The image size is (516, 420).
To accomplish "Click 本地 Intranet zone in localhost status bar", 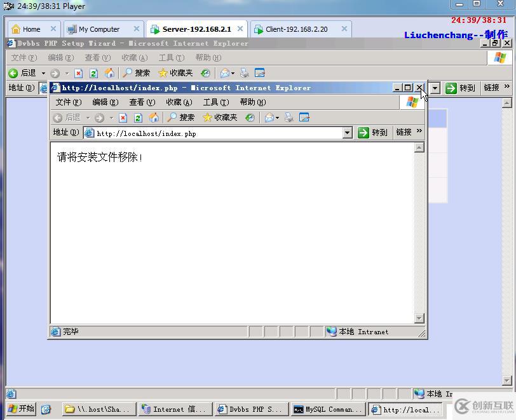I will [358, 332].
